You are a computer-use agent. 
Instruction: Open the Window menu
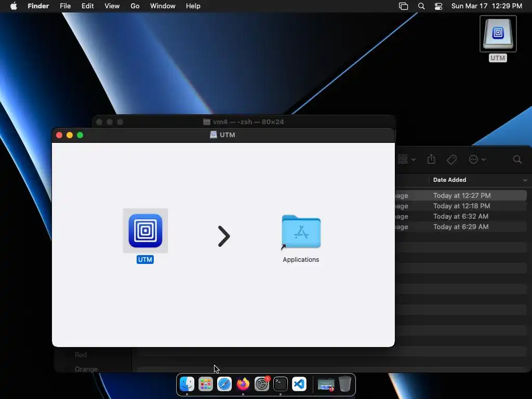163,6
